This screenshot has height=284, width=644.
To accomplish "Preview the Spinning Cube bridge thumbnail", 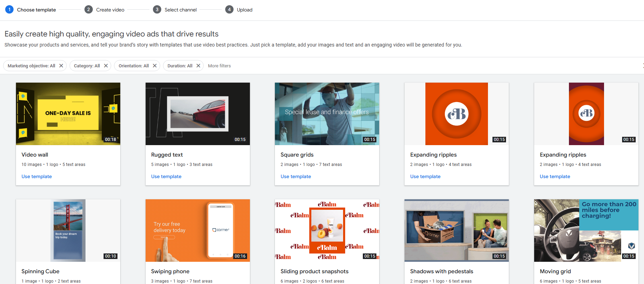I will [x=68, y=231].
